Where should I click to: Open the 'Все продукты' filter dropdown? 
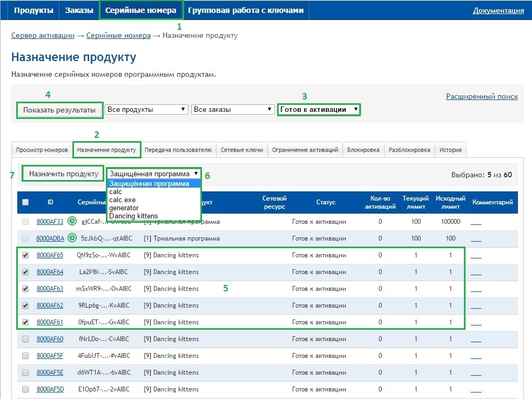coord(146,109)
